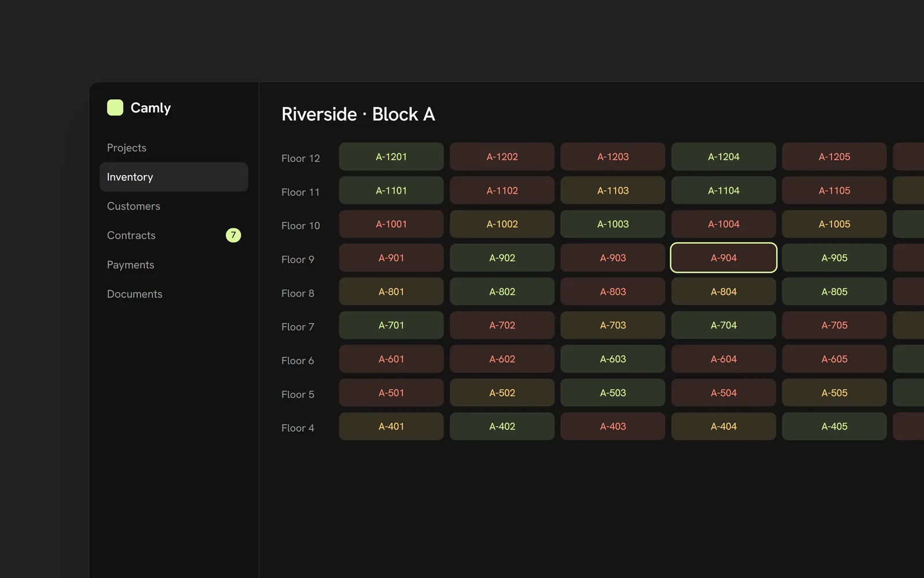Click the Riverside · Block A heading
Viewport: 924px width, 578px height.
coord(358,114)
